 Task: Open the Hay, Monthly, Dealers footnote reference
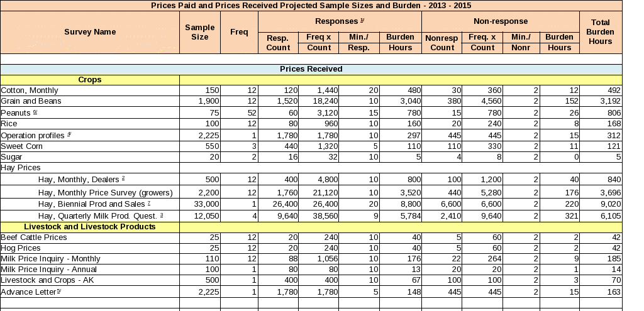coord(123,178)
